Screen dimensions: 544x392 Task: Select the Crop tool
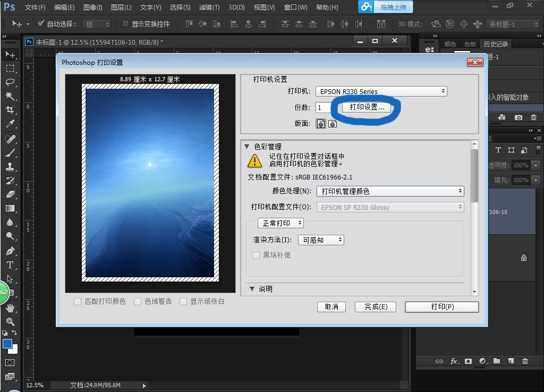click(10, 110)
